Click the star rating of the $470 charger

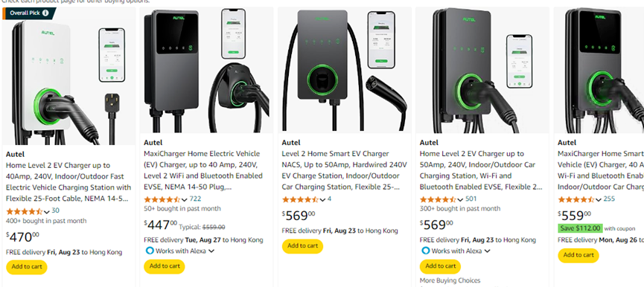25,212
